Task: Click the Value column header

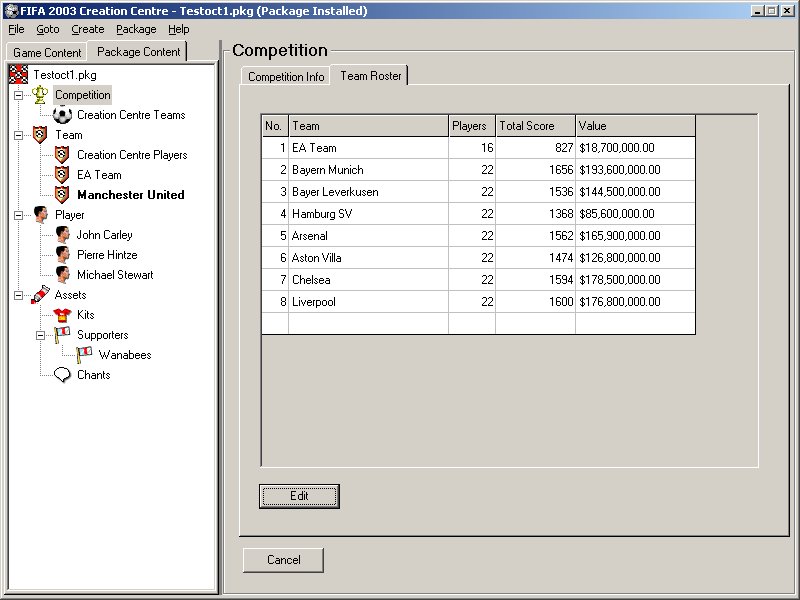Action: tap(636, 126)
